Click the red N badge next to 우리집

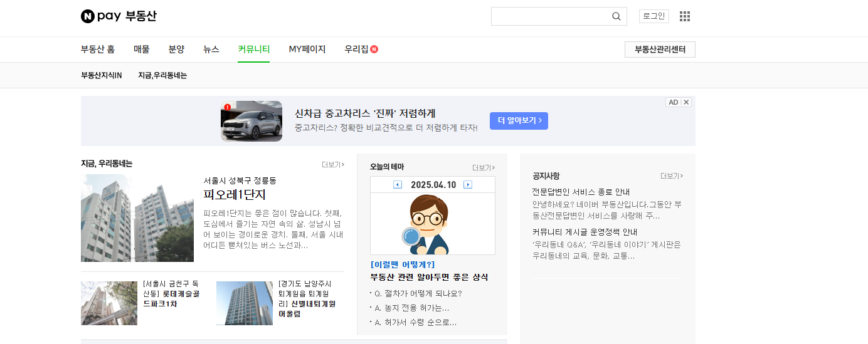point(374,50)
